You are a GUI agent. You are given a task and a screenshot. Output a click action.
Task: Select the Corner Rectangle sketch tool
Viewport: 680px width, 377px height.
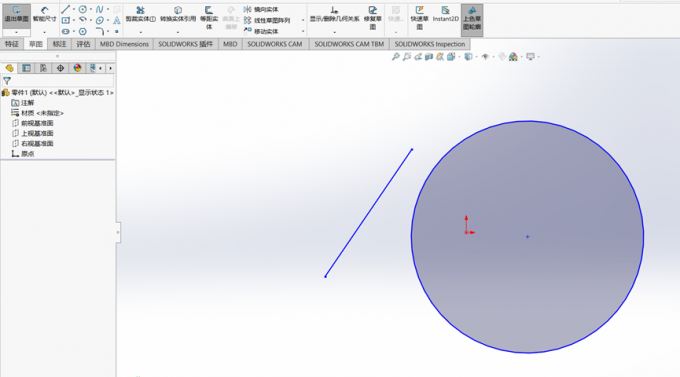point(65,20)
